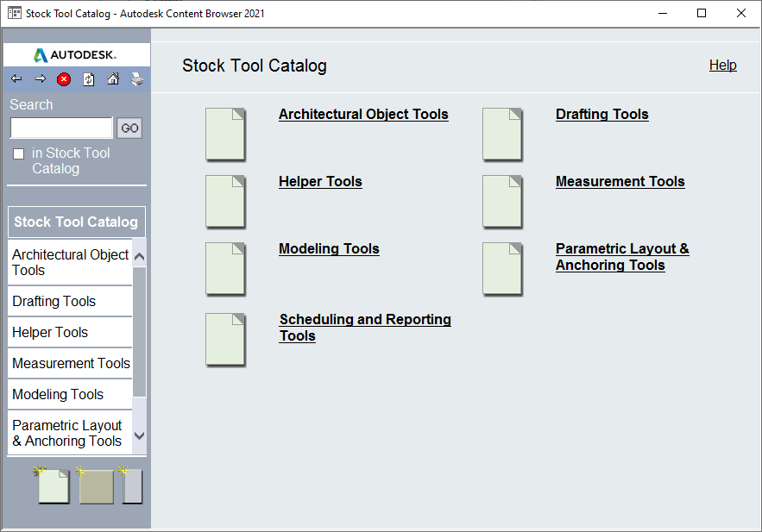Open the Architectural Object Tools page icon

coord(225,134)
